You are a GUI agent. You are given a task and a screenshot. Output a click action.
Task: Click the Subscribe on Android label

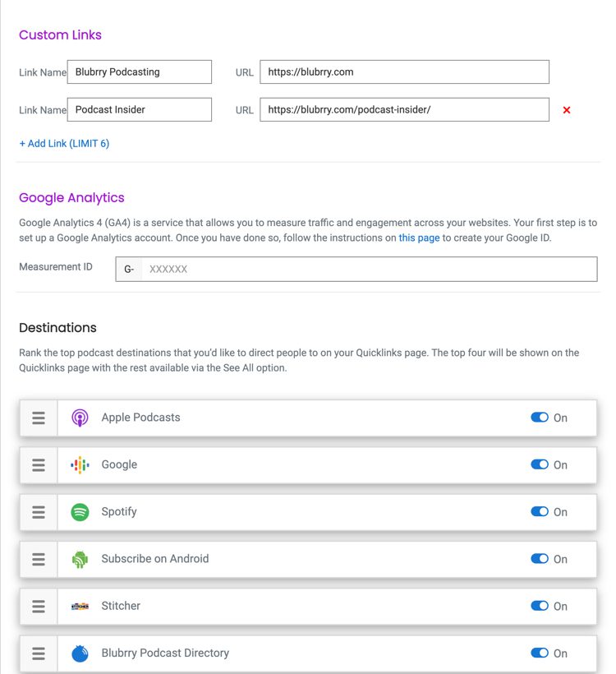(155, 559)
